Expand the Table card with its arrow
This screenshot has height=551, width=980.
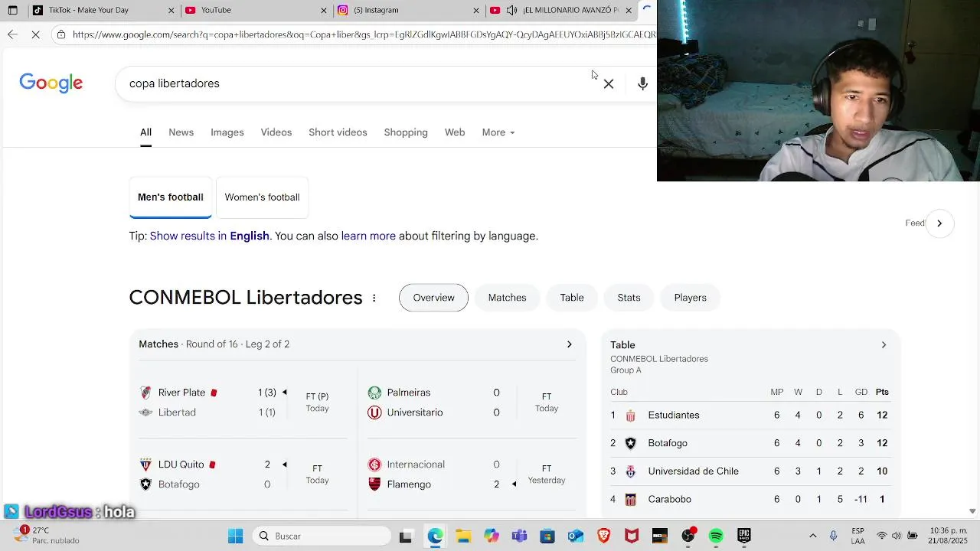pyautogui.click(x=884, y=345)
